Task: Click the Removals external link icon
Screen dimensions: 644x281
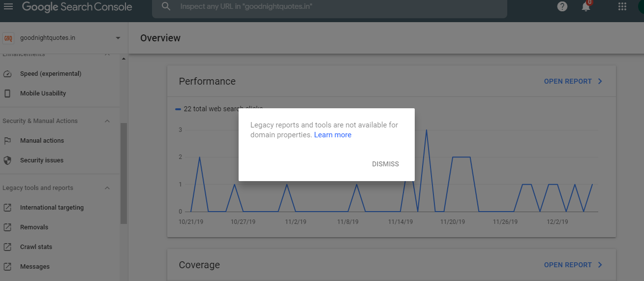Action: coord(7,227)
